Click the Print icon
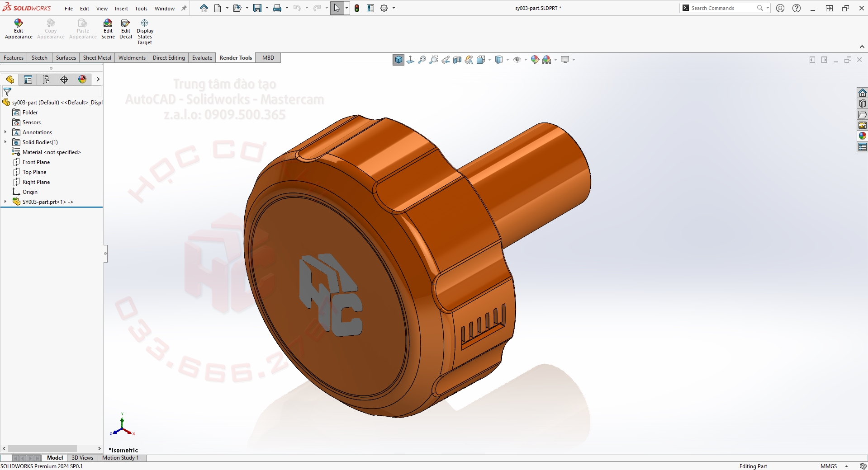Screen dimensions: 868x470 pos(277,8)
